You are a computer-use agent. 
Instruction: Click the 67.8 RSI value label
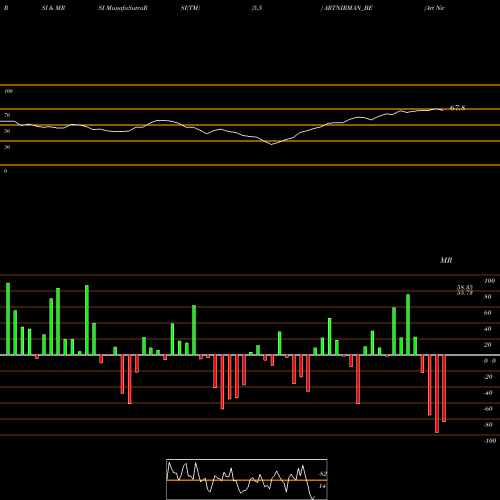[457, 108]
